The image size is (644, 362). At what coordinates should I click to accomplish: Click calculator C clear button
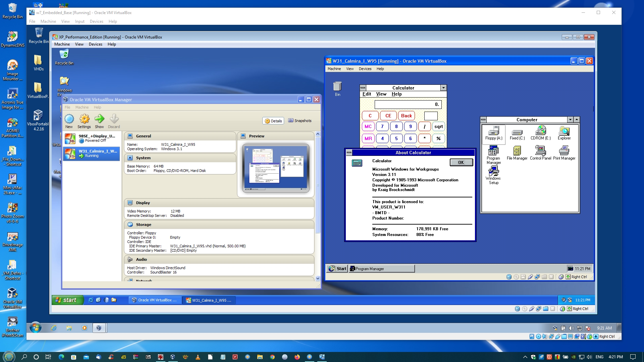[x=370, y=116]
